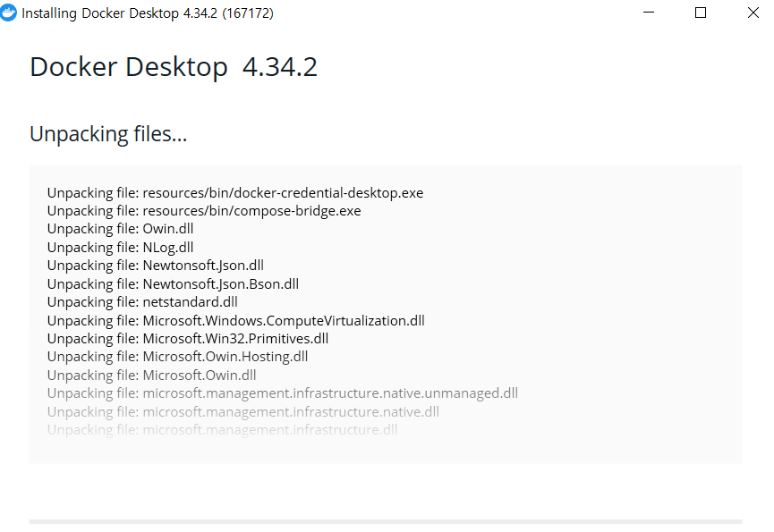The width and height of the screenshot is (774, 532).
Task: Select the 'Unpacking file: Microsoft.Owin.dll' line
Action: point(152,376)
